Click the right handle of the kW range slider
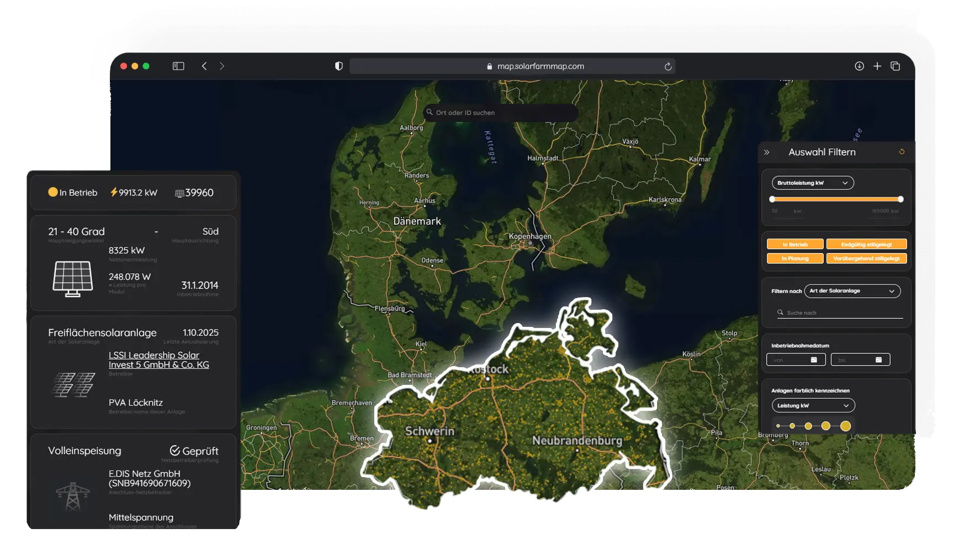This screenshot has height=539, width=980. click(900, 199)
